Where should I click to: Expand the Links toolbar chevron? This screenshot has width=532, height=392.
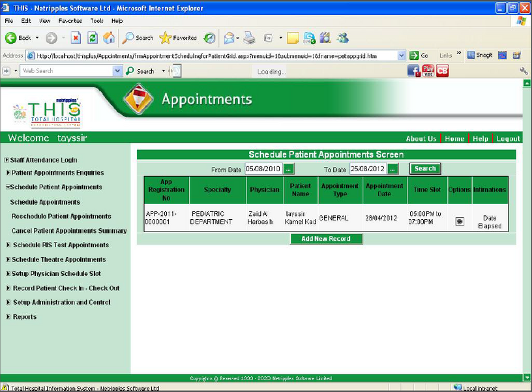point(459,53)
